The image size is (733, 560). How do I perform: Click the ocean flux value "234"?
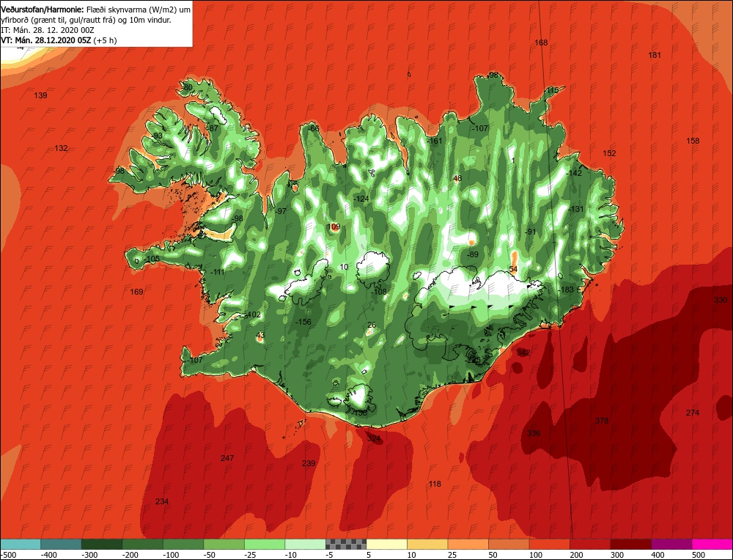162,501
